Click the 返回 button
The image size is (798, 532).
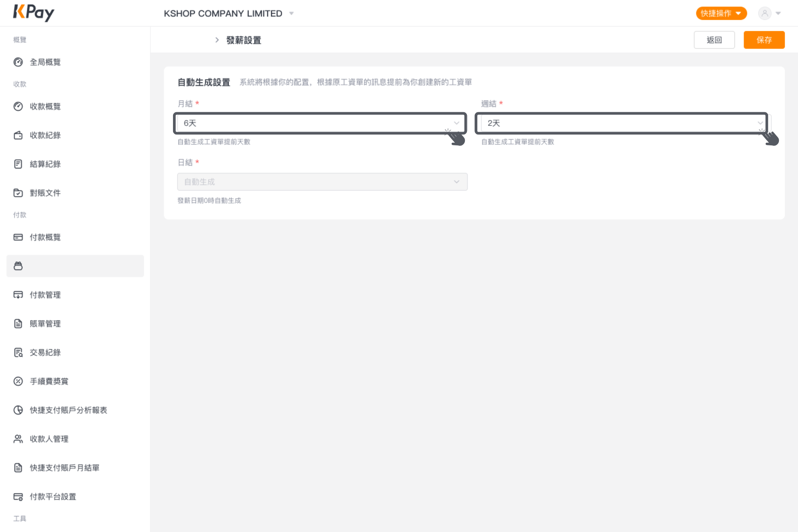point(714,40)
